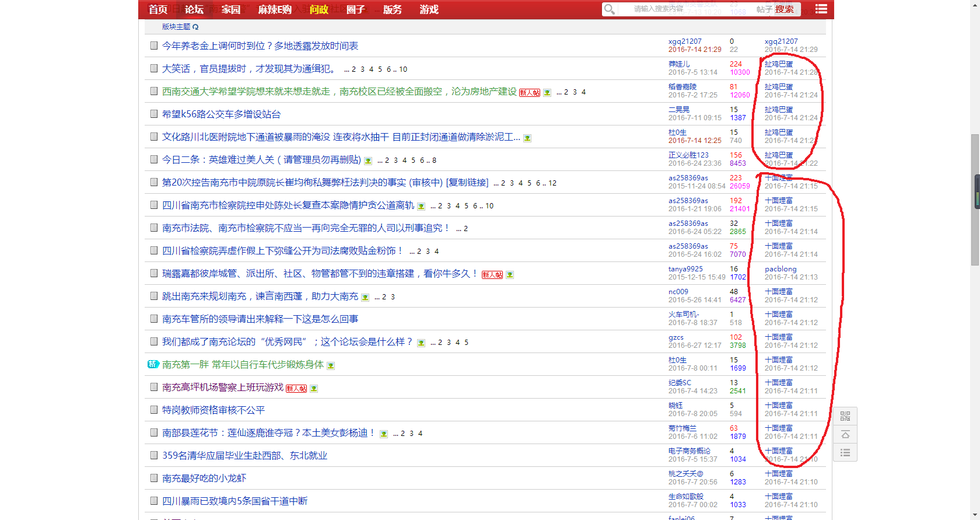Click the image attachment icon on 南充第一胖 thread

point(331,366)
